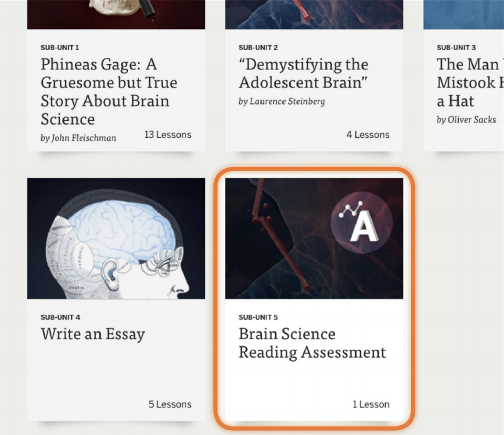Click the "1 Lesson" count label
This screenshot has height=435, width=504.
tap(371, 404)
